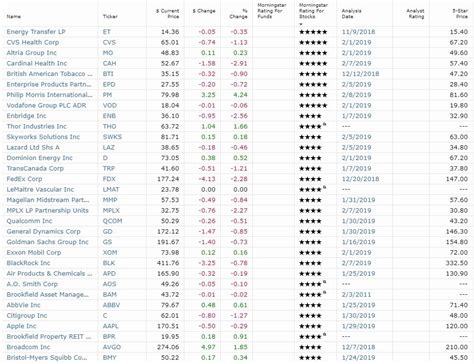This screenshot has width=474, height=364.
Task: Sort by Morningstar Rating For Stocks header
Action: click(313, 11)
